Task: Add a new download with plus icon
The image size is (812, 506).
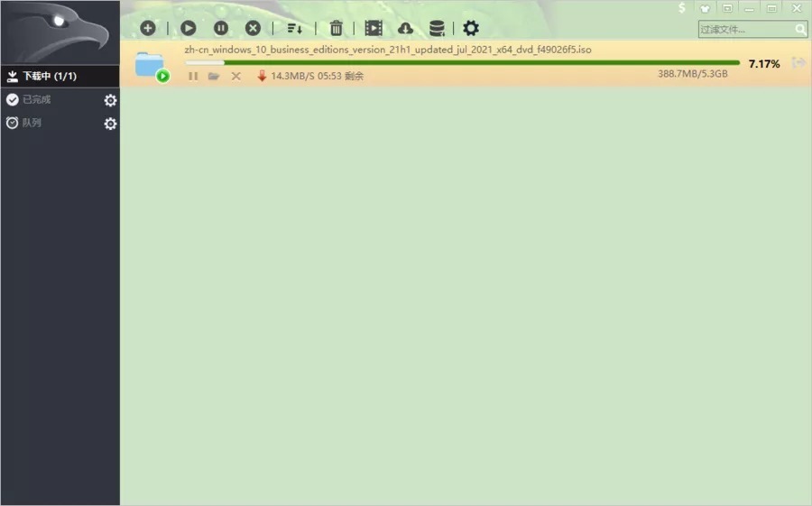Action: tap(148, 28)
